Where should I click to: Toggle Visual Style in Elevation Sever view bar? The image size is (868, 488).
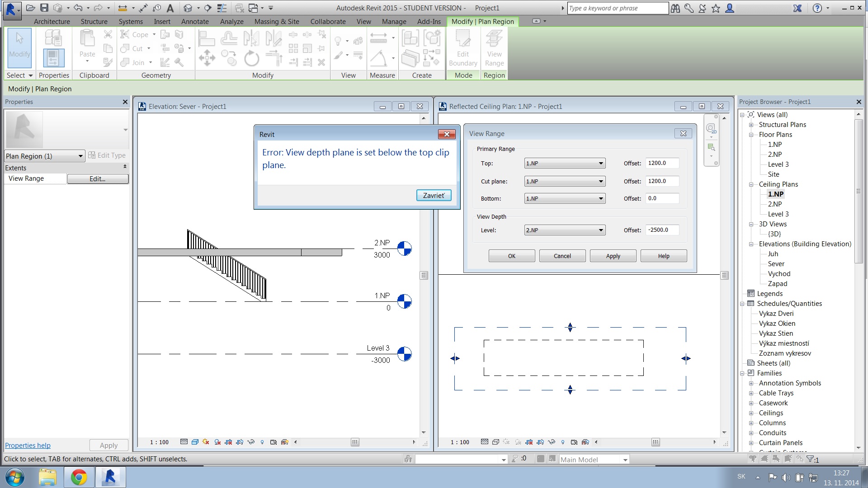(195, 442)
